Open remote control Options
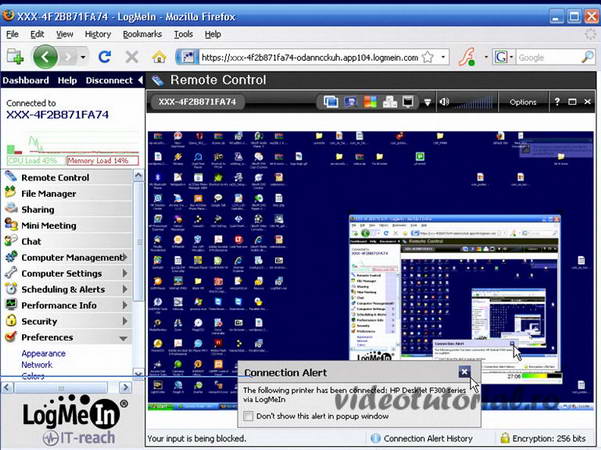This screenshot has height=450, width=601. tap(523, 102)
